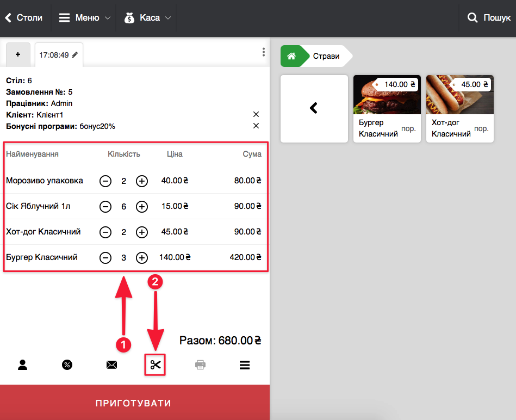
Task: Go to the green home breadcrumb
Action: (x=291, y=56)
